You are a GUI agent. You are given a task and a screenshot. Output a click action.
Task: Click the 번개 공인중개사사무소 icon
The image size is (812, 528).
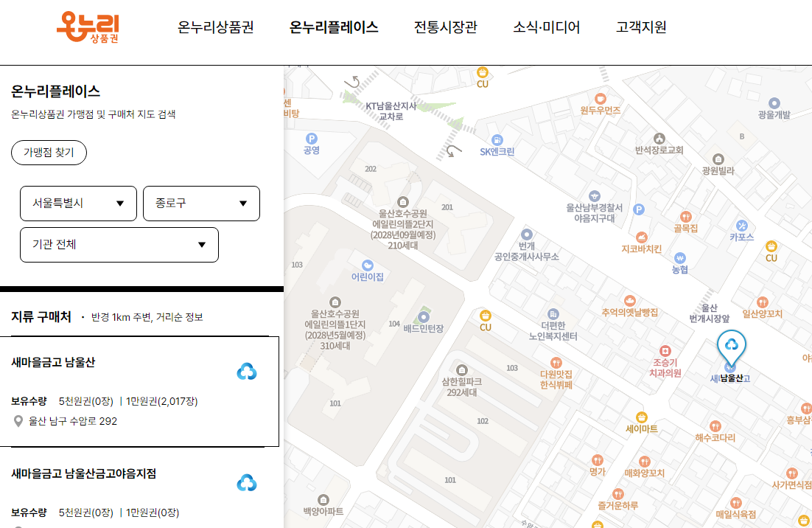(527, 235)
